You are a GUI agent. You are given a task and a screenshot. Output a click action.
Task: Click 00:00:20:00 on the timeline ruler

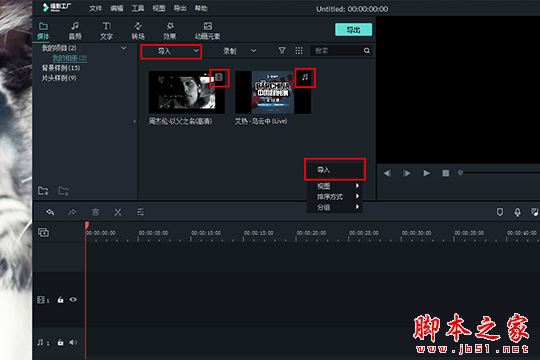point(311,233)
